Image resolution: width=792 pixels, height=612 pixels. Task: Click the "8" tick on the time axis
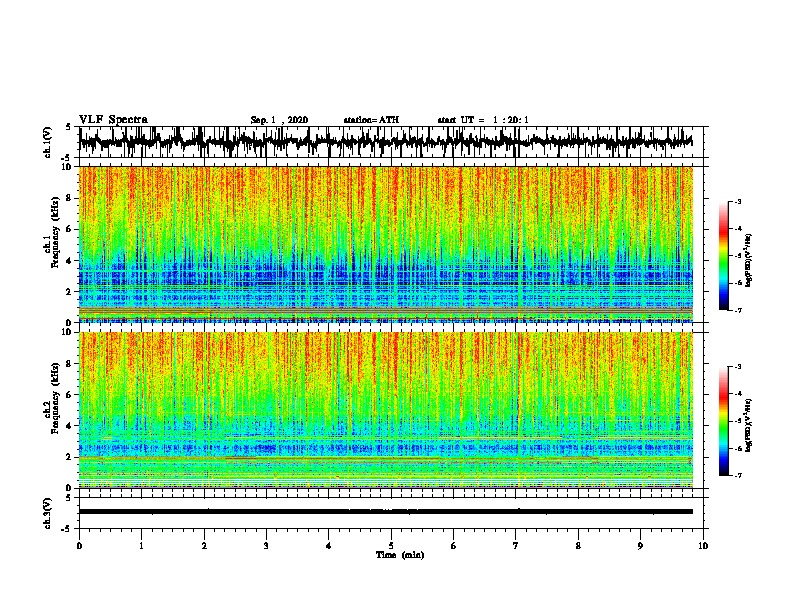(578, 546)
